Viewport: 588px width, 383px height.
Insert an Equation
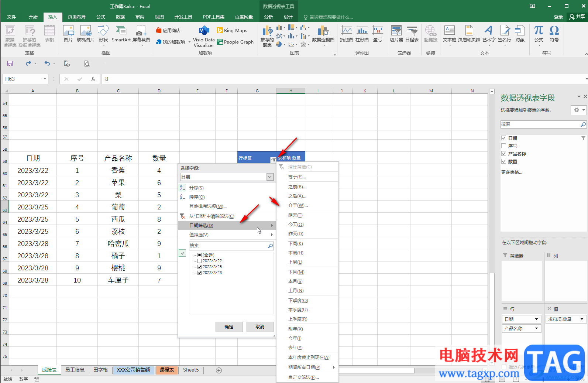coord(539,35)
